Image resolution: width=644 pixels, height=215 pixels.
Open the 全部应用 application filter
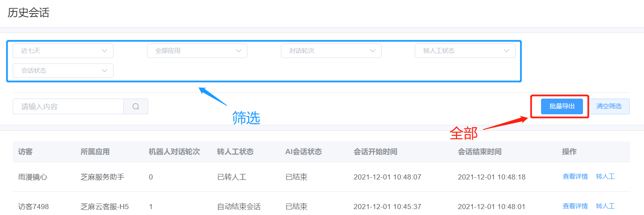pyautogui.click(x=197, y=51)
